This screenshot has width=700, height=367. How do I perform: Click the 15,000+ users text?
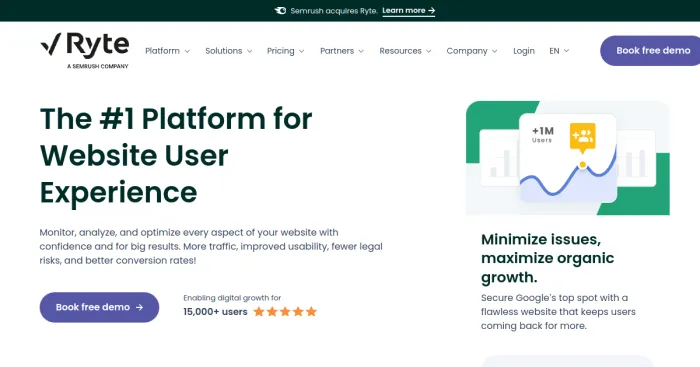pos(215,312)
